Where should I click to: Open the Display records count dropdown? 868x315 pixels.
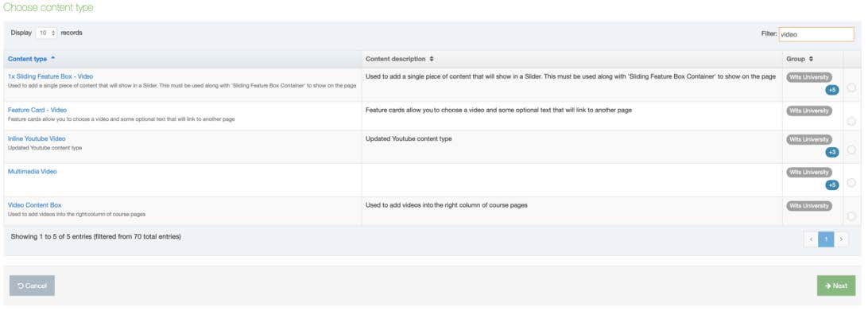click(x=46, y=33)
